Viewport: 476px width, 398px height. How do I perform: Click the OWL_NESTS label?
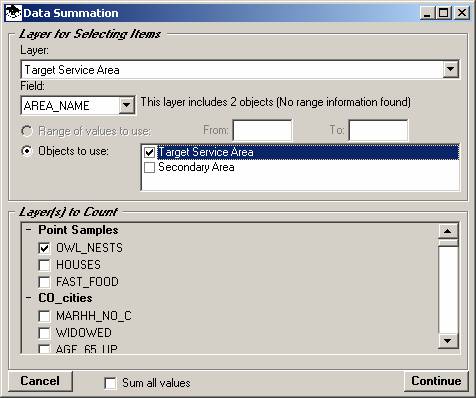point(89,248)
